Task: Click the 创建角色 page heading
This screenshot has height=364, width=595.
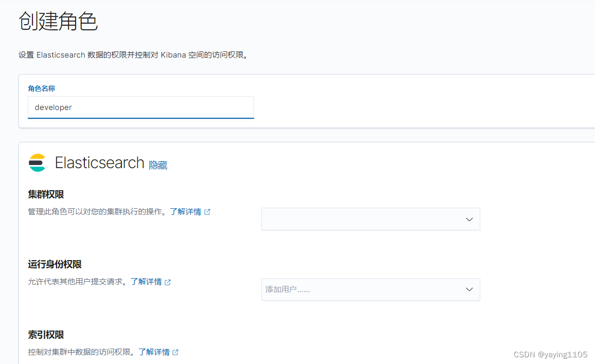Action: 58,21
